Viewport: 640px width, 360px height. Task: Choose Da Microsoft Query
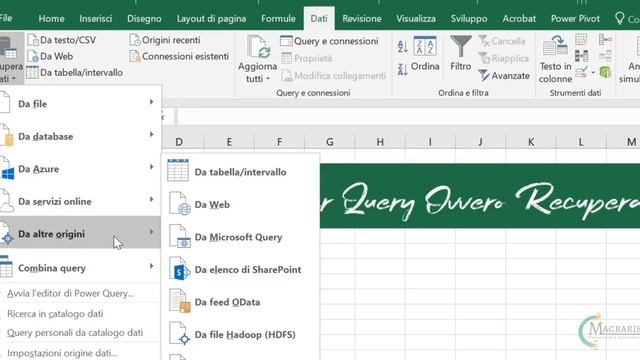click(x=240, y=237)
